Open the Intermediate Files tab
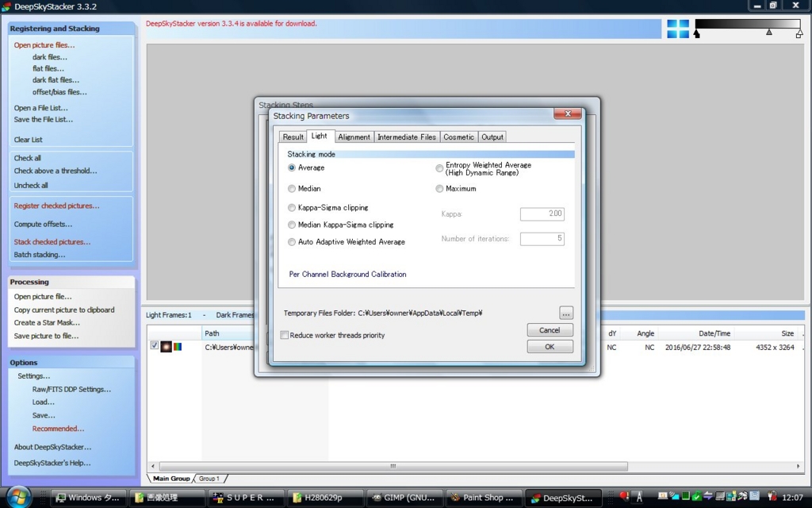Viewport: 812px width, 508px height. coord(407,137)
